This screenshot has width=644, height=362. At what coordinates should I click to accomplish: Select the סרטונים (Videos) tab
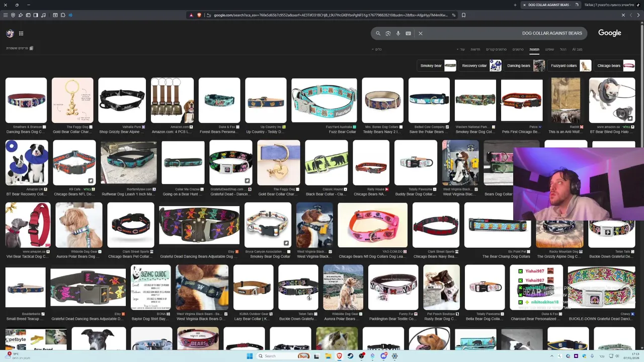[518, 49]
